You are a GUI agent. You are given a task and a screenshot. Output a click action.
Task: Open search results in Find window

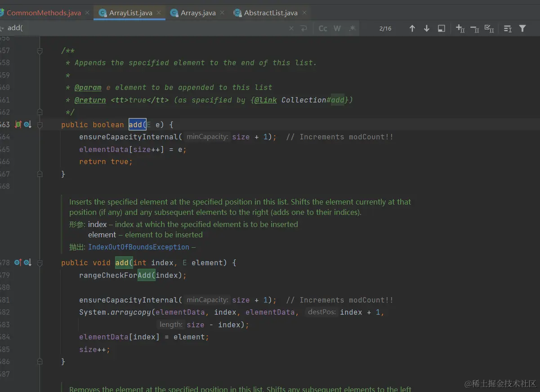tap(442, 28)
